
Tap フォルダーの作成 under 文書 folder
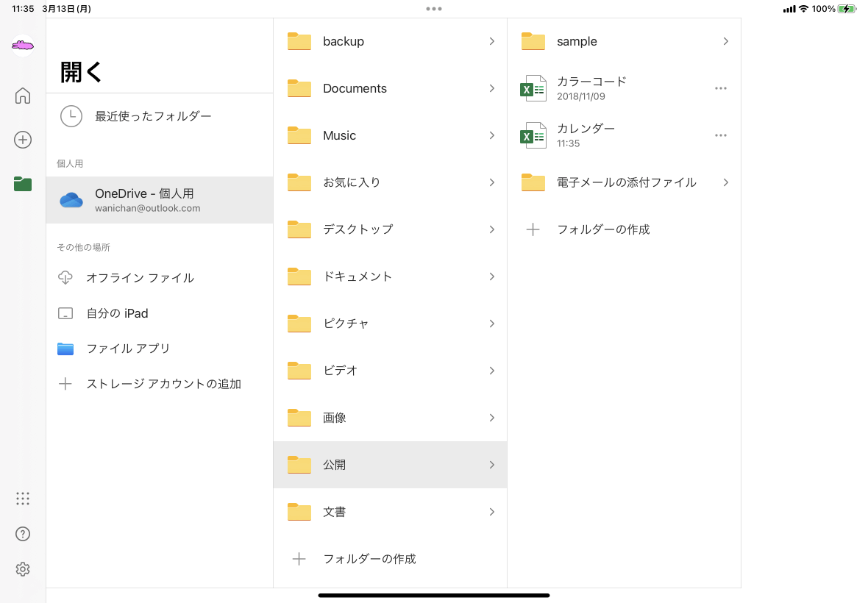[x=369, y=559]
